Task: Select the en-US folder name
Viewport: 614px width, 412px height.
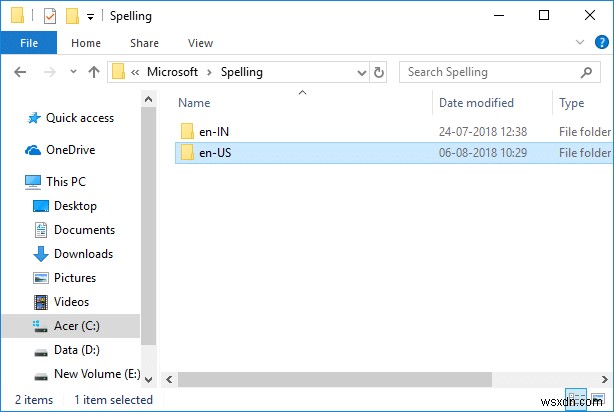Action: click(x=215, y=153)
